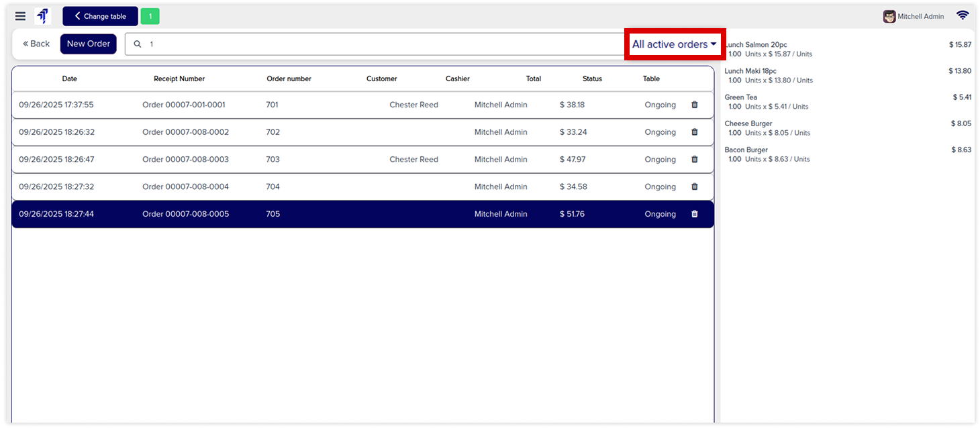Select order 704 row totaling $34.58

pos(336,186)
